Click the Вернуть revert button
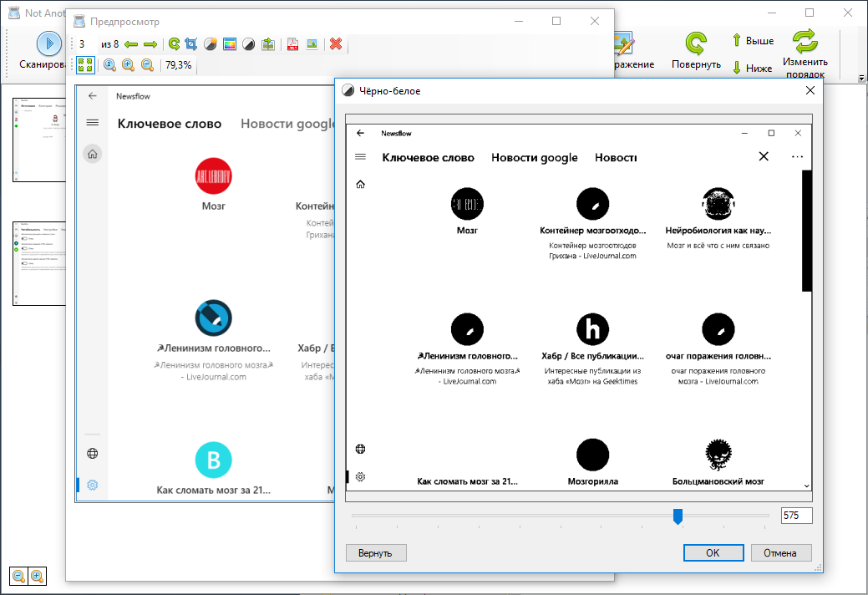 coord(376,553)
